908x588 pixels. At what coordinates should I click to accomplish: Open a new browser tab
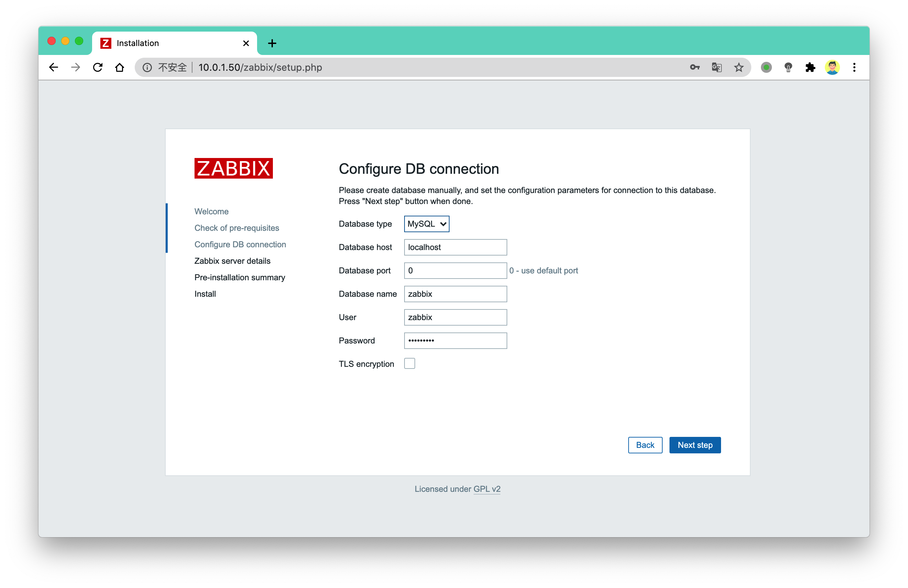[272, 43]
